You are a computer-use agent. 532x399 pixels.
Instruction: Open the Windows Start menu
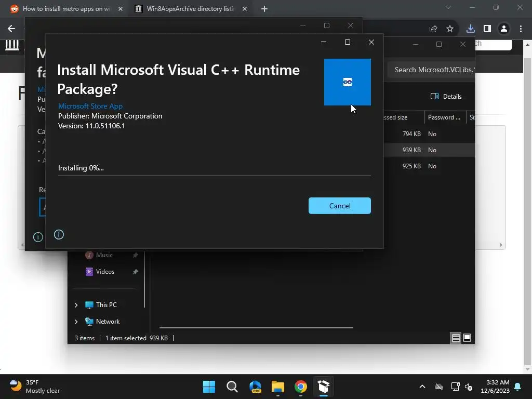click(x=209, y=387)
